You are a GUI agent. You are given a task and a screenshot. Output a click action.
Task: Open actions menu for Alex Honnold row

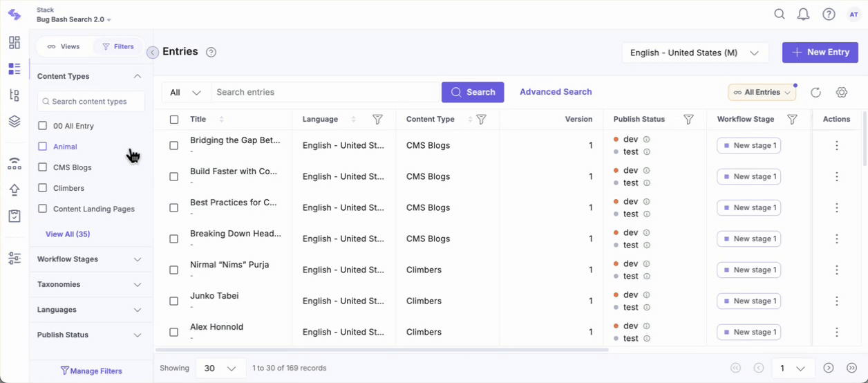pyautogui.click(x=837, y=333)
